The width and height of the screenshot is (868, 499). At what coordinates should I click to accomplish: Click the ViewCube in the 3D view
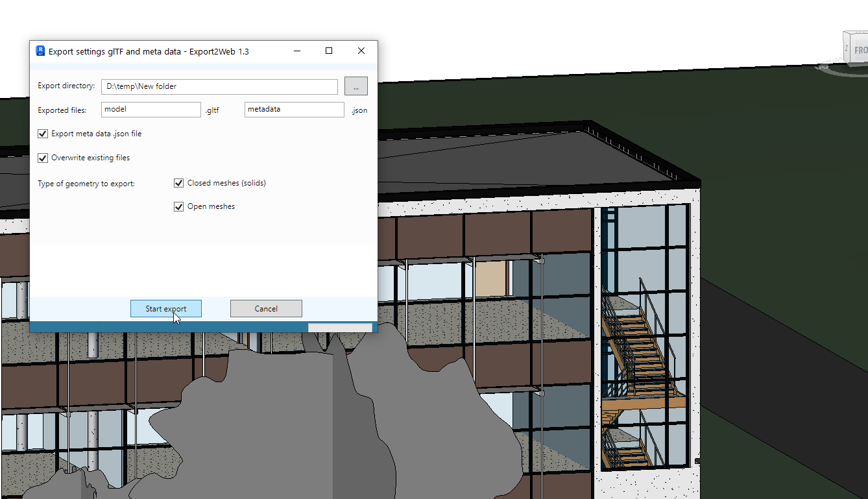(854, 51)
